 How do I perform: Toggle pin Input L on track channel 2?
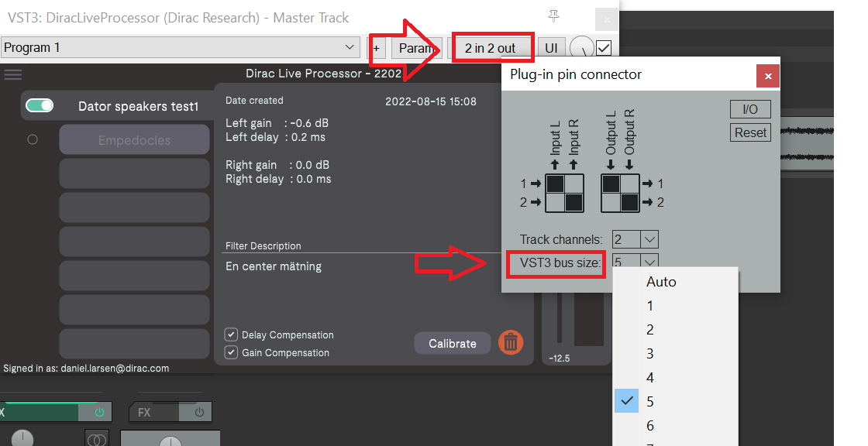pyautogui.click(x=555, y=203)
